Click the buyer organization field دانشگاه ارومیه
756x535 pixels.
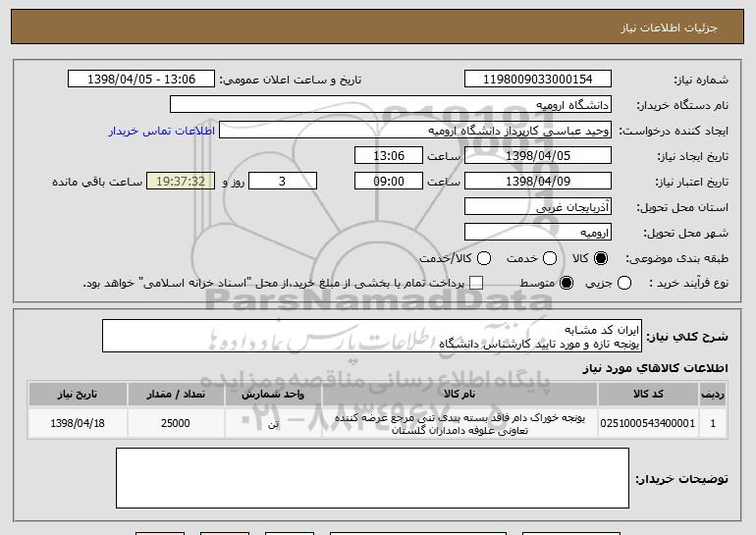pyautogui.click(x=391, y=105)
